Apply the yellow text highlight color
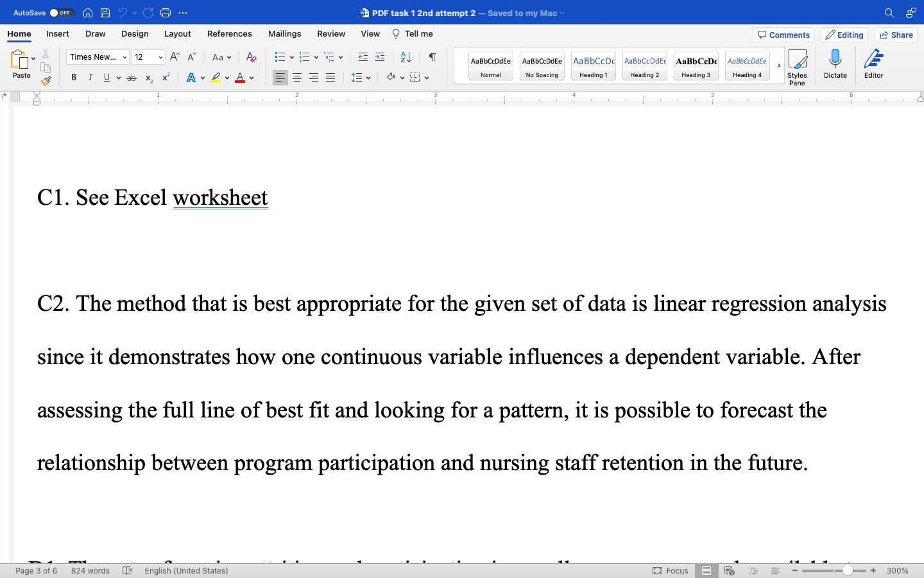 click(x=216, y=78)
